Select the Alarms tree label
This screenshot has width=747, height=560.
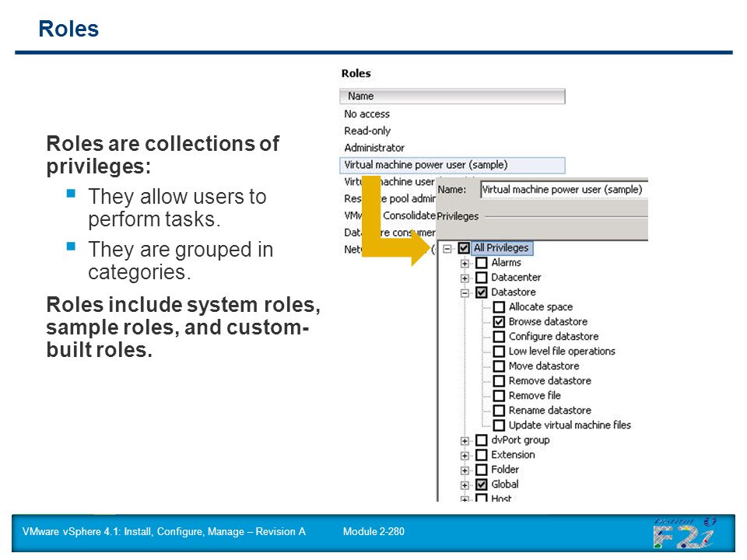tap(506, 263)
